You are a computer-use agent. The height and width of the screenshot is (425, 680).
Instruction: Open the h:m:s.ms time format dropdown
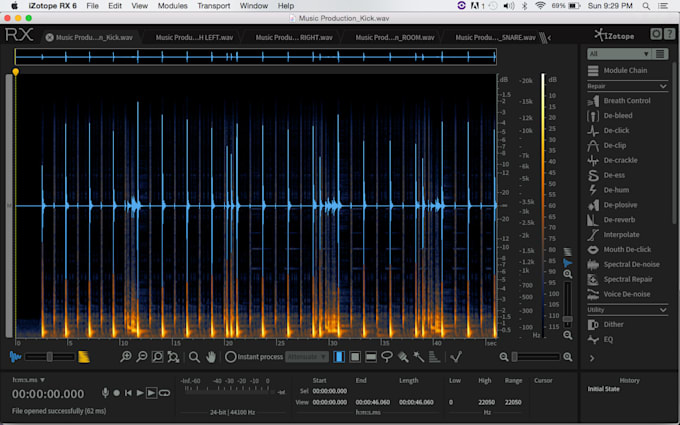29,380
